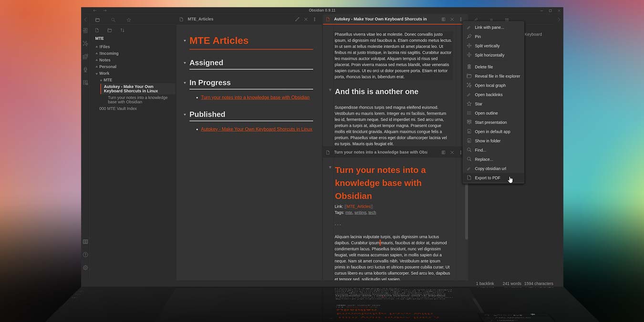Open search in the sidebar

point(113,20)
